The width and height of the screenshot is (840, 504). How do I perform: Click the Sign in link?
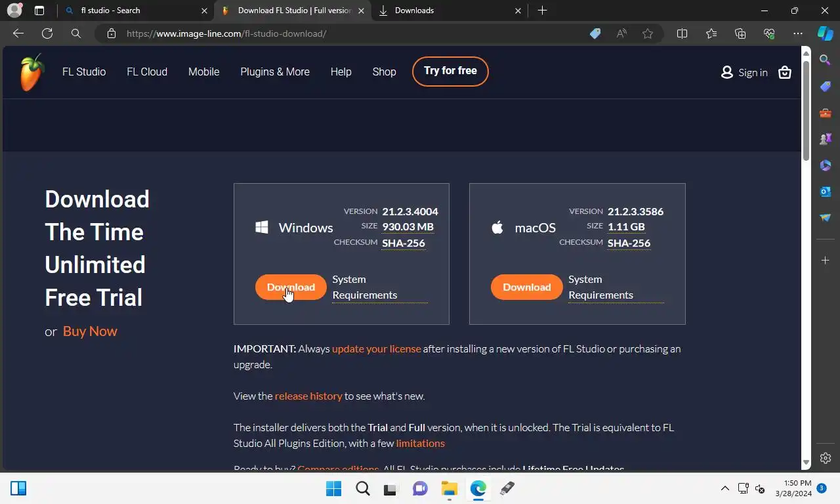(753, 73)
